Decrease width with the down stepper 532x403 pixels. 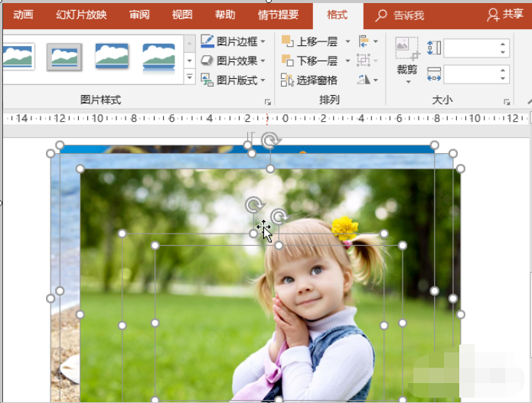[x=503, y=78]
